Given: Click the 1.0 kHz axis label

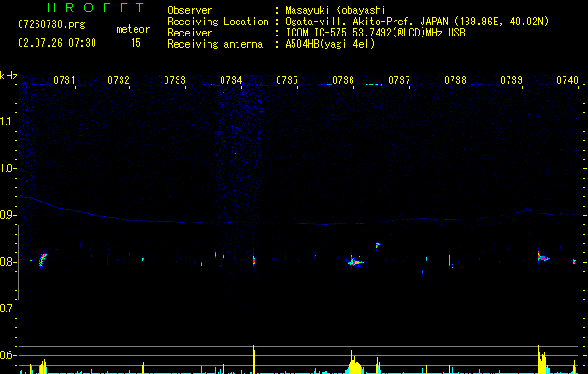Looking at the screenshot, I should [7, 168].
